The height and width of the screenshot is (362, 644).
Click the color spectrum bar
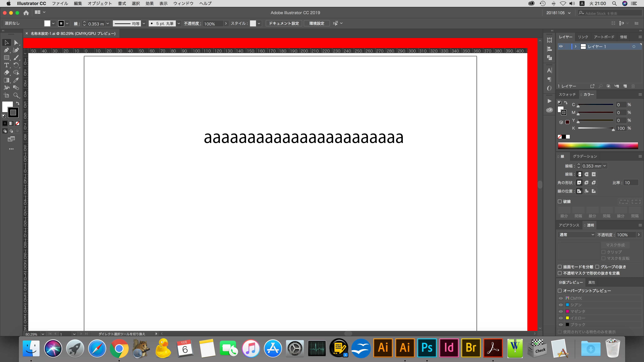(x=598, y=146)
